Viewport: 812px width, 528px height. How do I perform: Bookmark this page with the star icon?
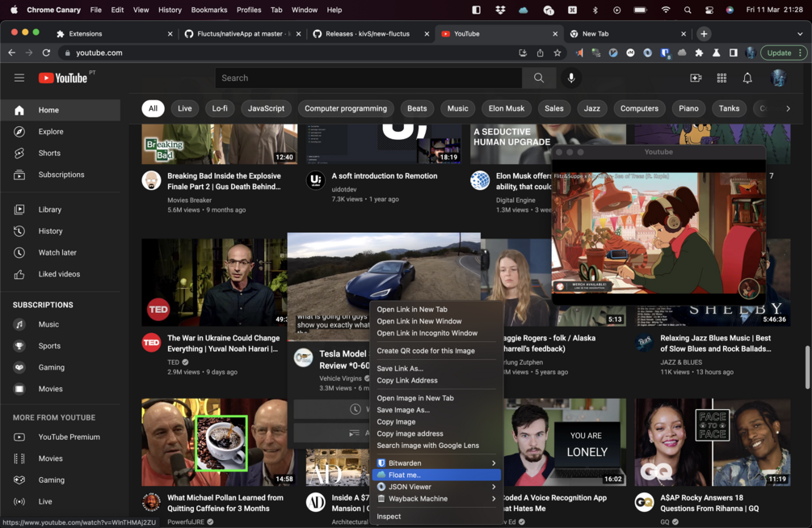(557, 53)
